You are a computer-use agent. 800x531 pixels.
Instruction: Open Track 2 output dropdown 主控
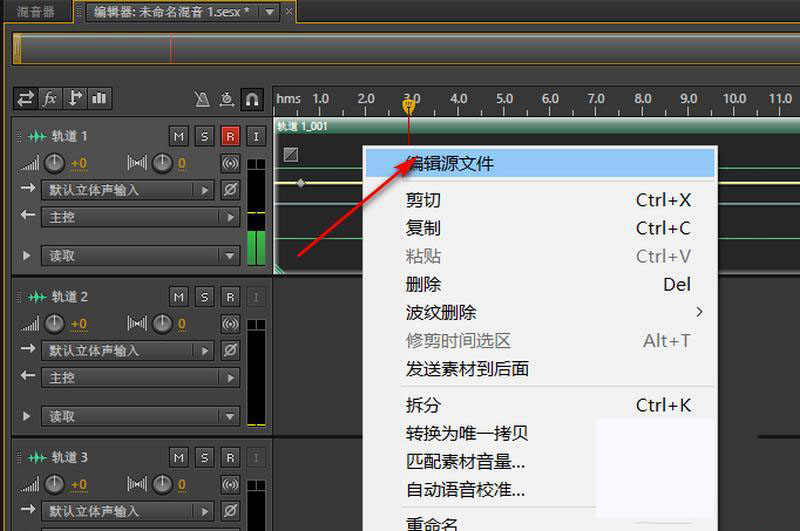pyautogui.click(x=140, y=378)
